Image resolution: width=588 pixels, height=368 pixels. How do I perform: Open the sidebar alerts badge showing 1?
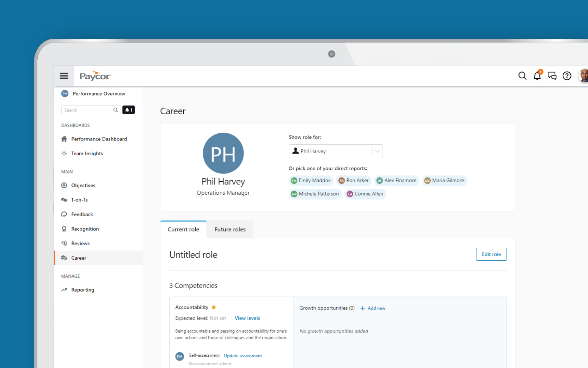(129, 110)
